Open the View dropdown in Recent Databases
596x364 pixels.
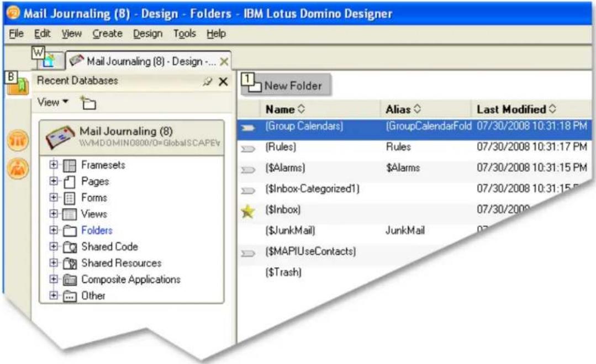[52, 102]
